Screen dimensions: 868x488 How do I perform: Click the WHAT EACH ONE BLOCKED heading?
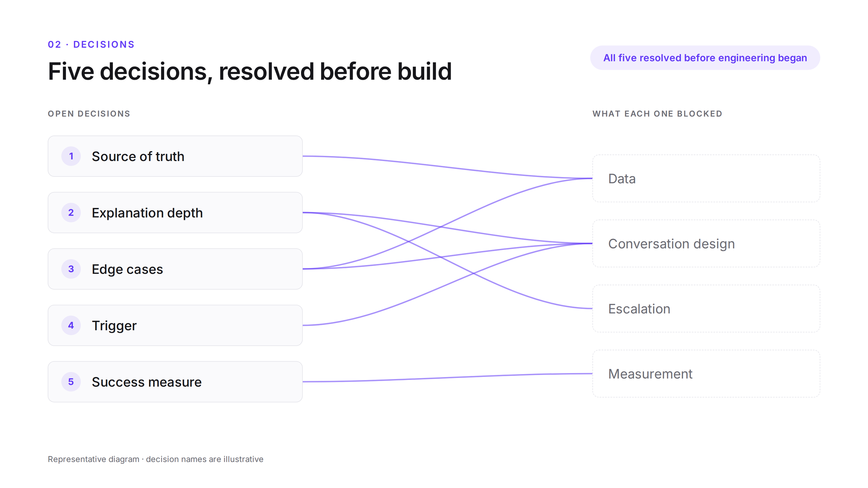[657, 113]
